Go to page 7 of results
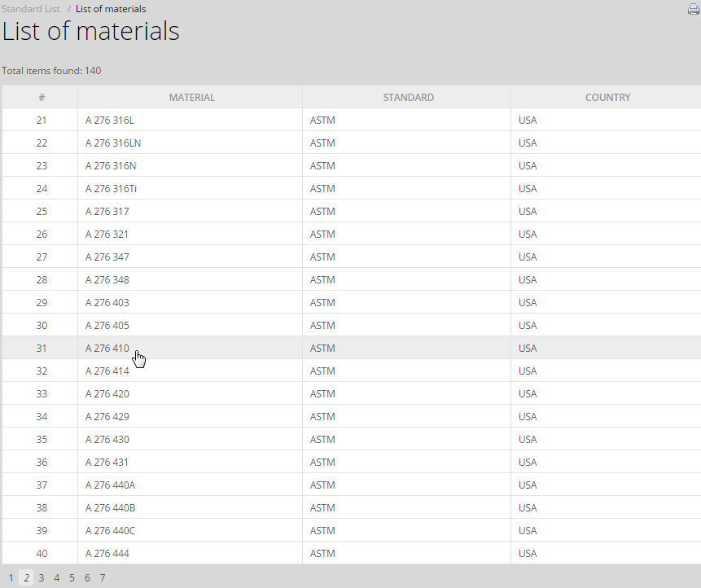Viewport: 701px width, 588px height. click(x=103, y=577)
